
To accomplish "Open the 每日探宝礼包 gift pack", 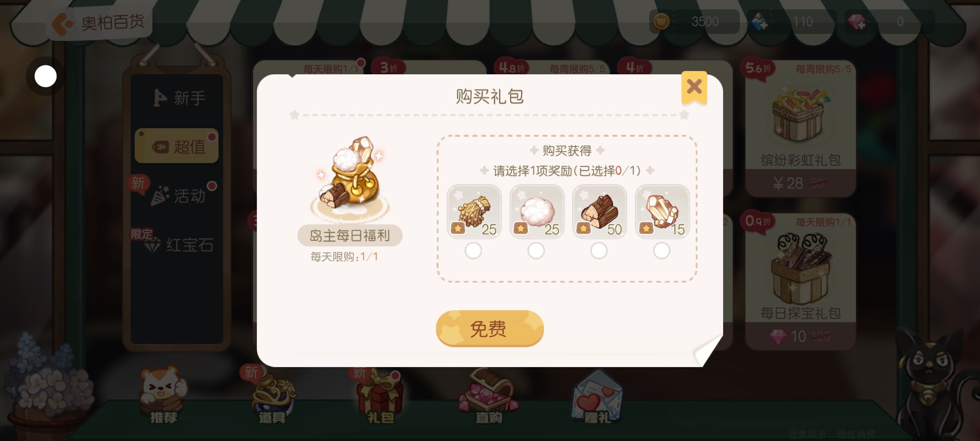I will [x=800, y=282].
